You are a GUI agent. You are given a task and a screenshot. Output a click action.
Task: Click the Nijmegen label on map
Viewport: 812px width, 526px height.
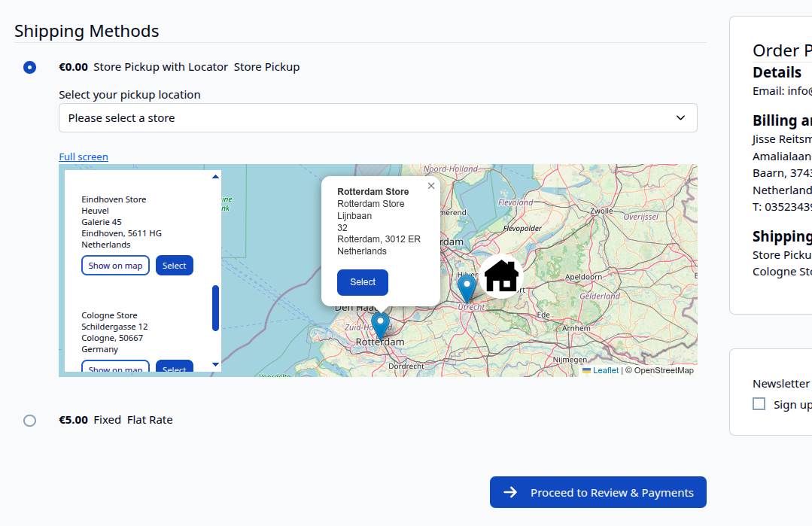[570, 360]
